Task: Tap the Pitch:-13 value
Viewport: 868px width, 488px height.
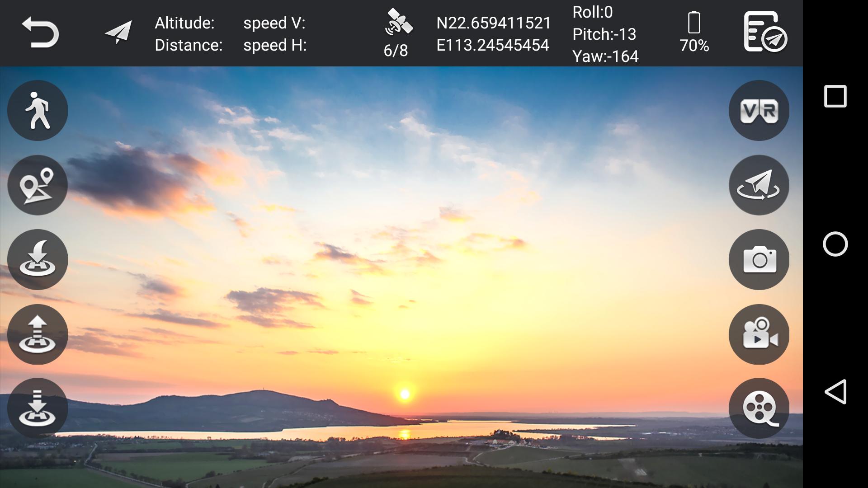Action: [604, 34]
